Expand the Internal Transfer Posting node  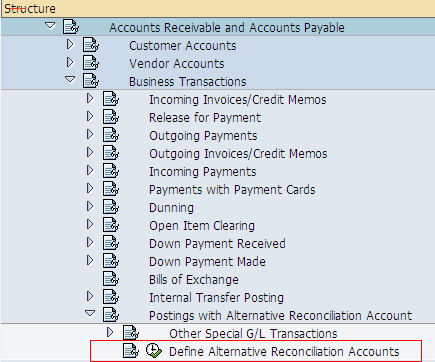pos(90,296)
